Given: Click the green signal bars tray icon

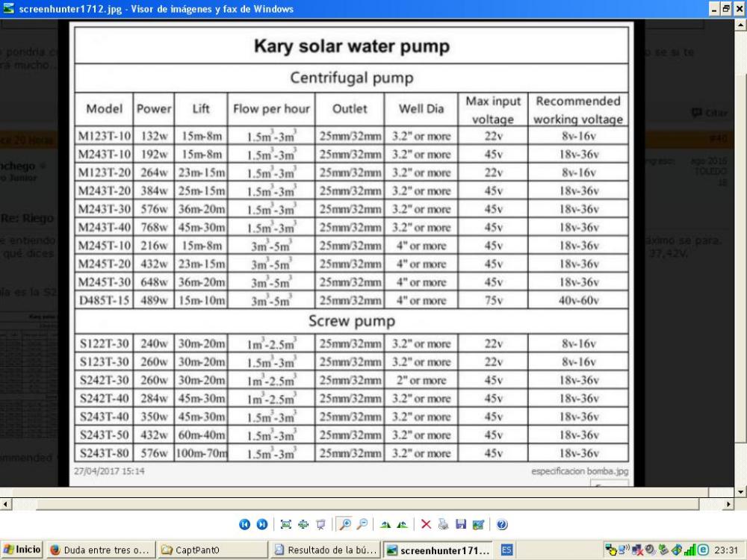Looking at the screenshot, I should point(689,550).
